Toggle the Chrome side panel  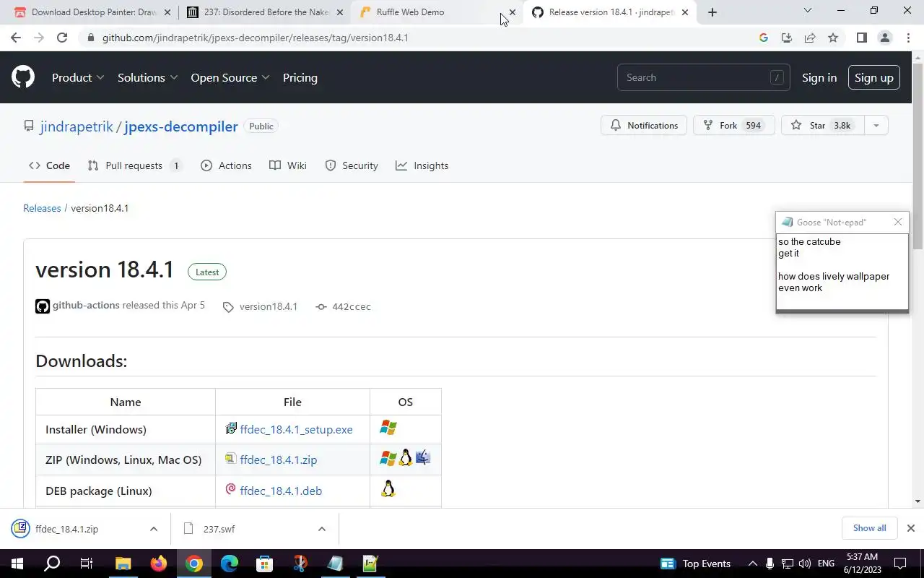[861, 38]
